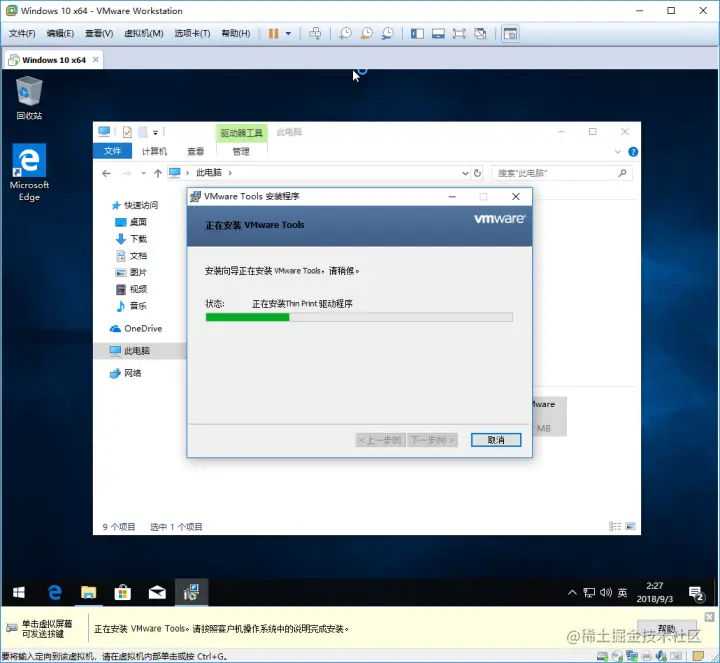The height and width of the screenshot is (663, 720).
Task: Click the 回收站 recycle bin desktop icon
Action: 29,99
